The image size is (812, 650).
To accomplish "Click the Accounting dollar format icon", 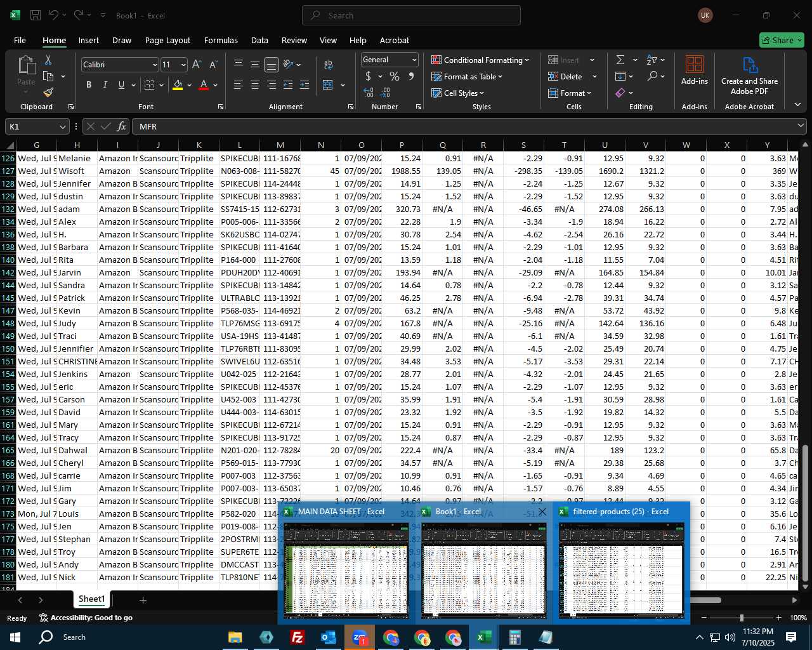I will click(368, 76).
